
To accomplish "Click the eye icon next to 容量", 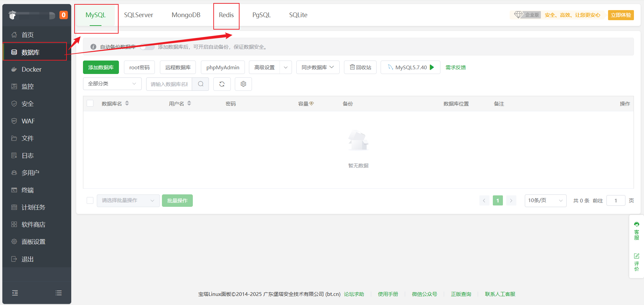I will pos(311,103).
